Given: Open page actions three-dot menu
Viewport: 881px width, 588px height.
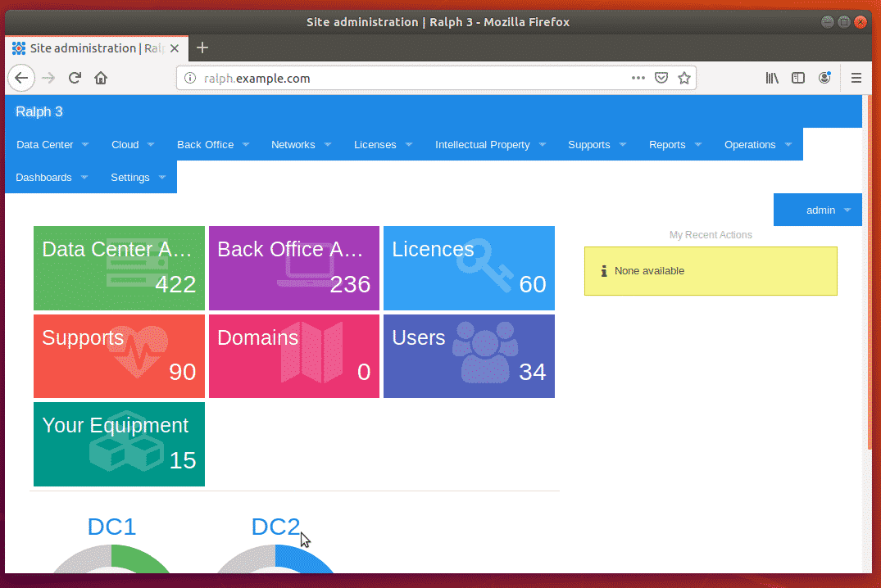Looking at the screenshot, I should pos(638,78).
